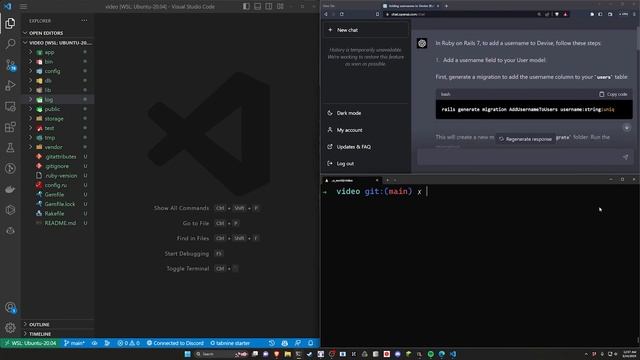Viewport: 640px width, 360px height.
Task: Open the Testing beaker icon
Action: pyautogui.click(x=10, y=148)
